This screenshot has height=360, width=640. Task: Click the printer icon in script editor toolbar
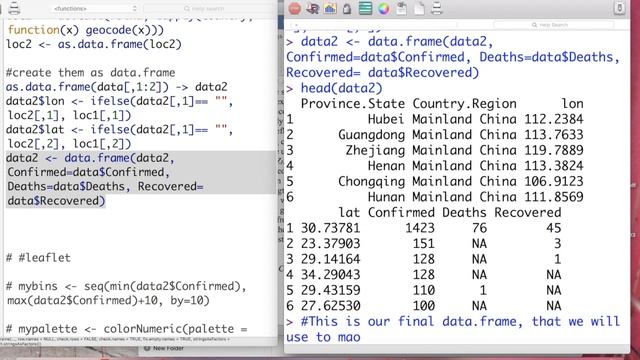pyautogui.click(x=14, y=8)
